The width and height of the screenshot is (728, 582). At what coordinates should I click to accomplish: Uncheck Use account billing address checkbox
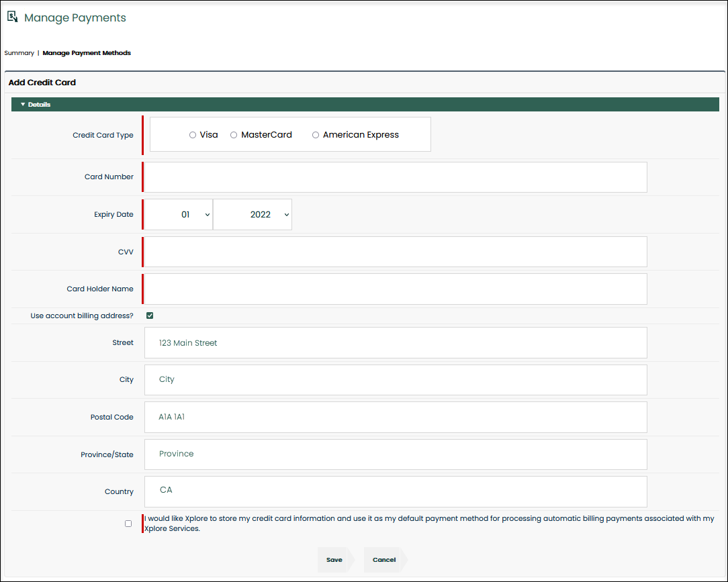pyautogui.click(x=150, y=316)
